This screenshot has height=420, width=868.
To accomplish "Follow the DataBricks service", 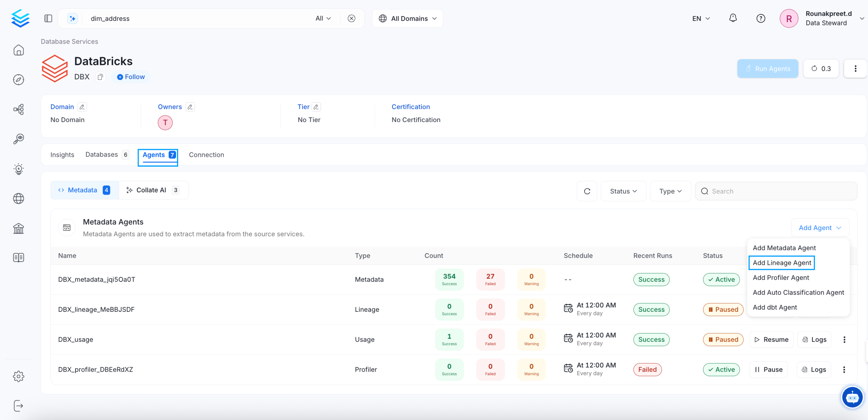I will 131,77.
